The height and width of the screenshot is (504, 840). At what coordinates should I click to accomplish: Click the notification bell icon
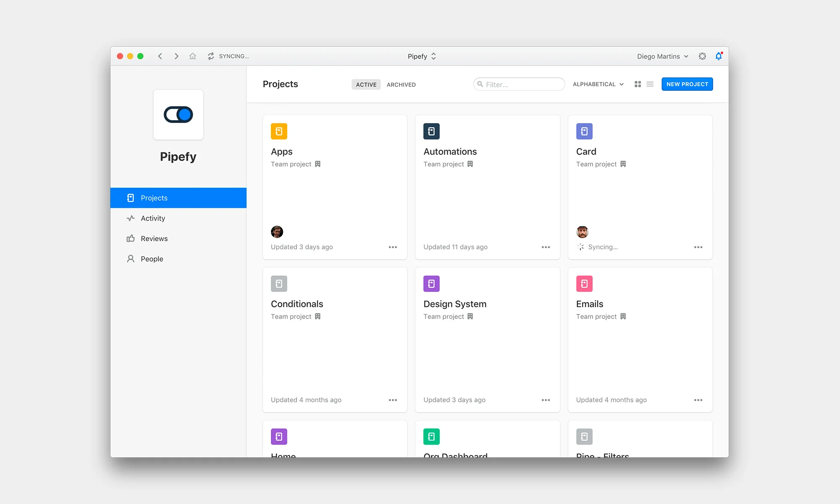[719, 56]
